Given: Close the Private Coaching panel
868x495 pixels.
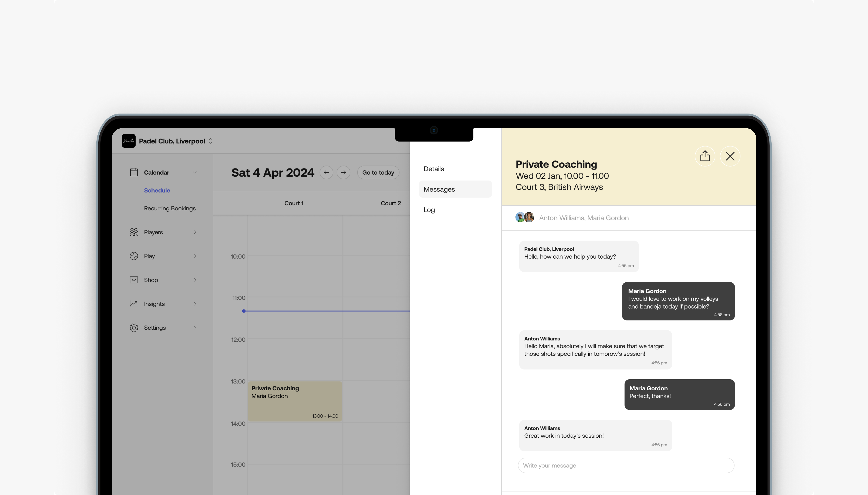Looking at the screenshot, I should coord(730,156).
